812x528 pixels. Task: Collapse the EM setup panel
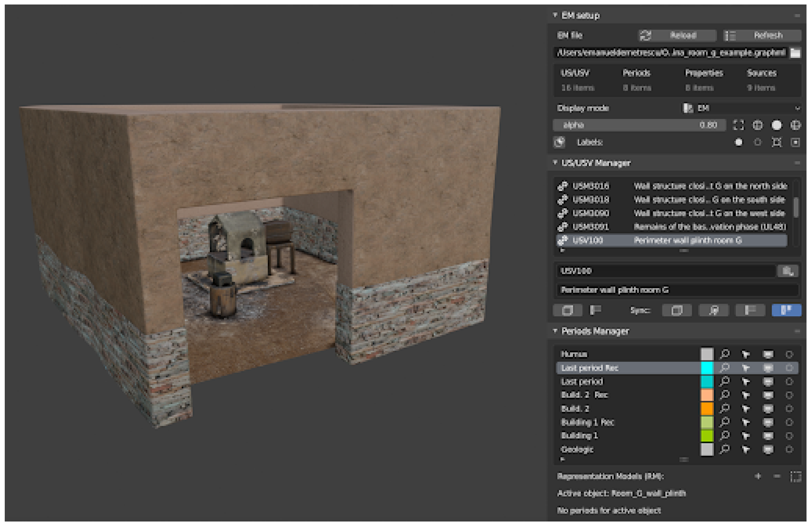[x=555, y=15]
